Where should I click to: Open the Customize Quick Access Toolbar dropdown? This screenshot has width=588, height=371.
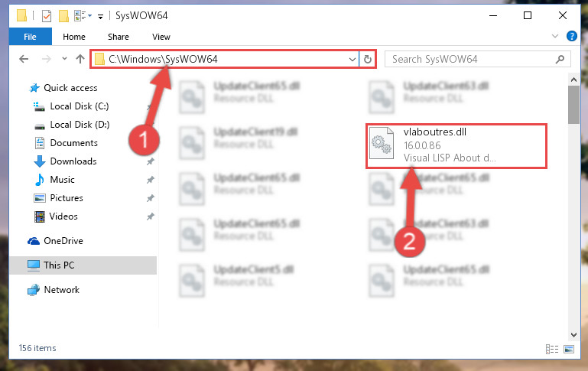click(100, 17)
